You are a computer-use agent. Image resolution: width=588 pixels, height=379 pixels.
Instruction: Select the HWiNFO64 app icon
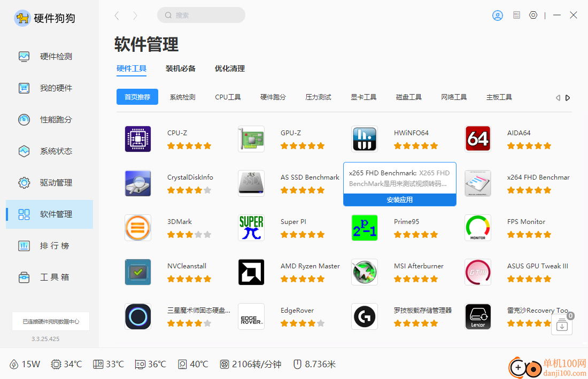click(x=365, y=139)
